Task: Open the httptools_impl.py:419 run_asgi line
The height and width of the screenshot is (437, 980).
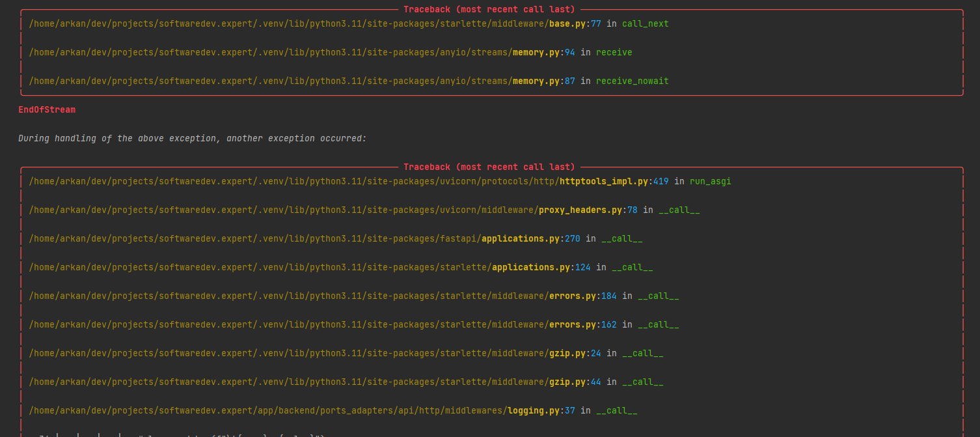Action: 380,181
